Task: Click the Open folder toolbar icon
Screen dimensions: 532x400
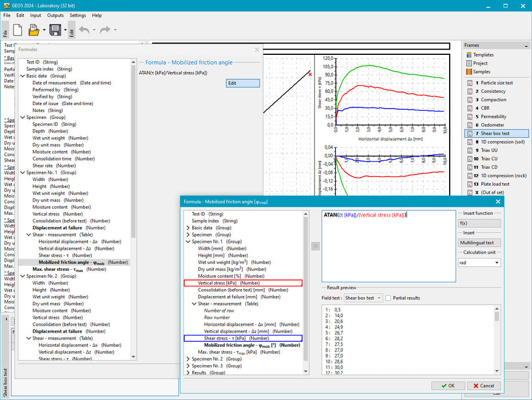Action: click(34, 30)
